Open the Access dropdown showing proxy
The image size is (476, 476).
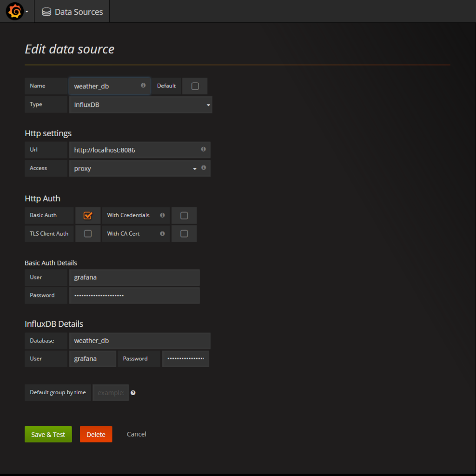[134, 168]
